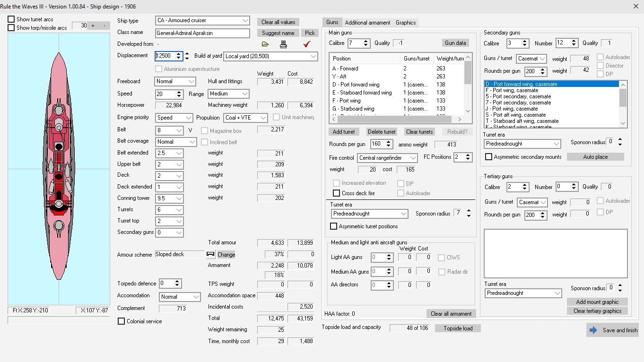Open the Build at yard dropdown

[270, 56]
